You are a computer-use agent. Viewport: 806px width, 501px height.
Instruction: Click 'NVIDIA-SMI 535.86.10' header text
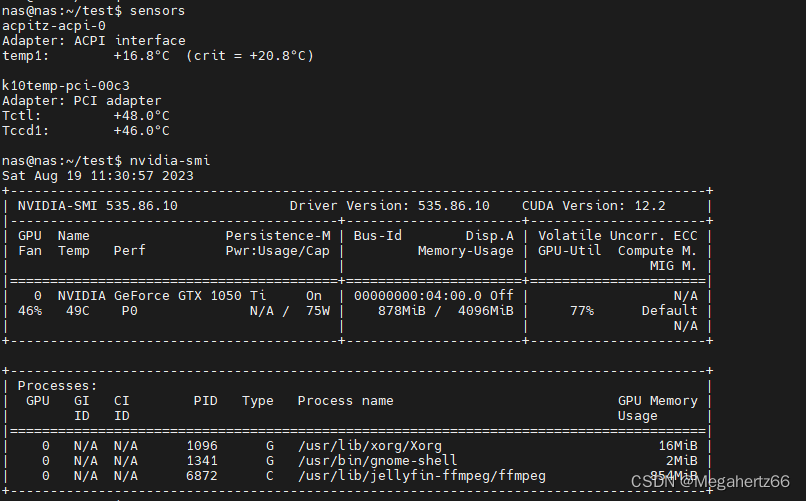pyautogui.click(x=98, y=206)
